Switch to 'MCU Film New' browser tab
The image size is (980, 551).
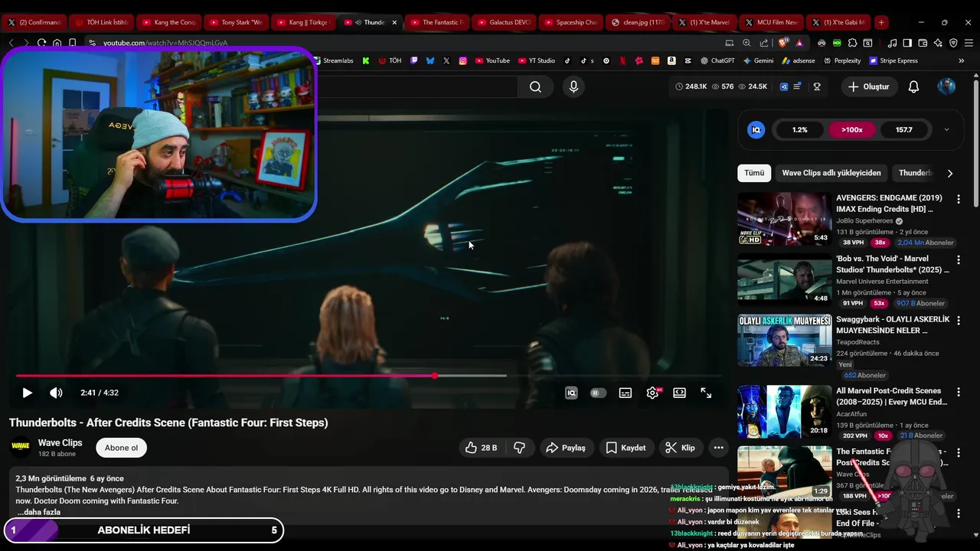(x=770, y=22)
